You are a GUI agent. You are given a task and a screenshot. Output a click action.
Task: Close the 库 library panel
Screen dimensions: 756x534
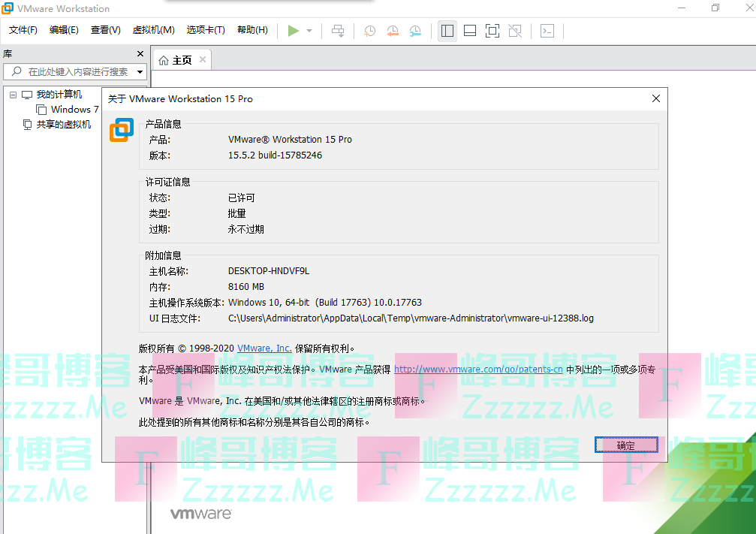coord(140,54)
